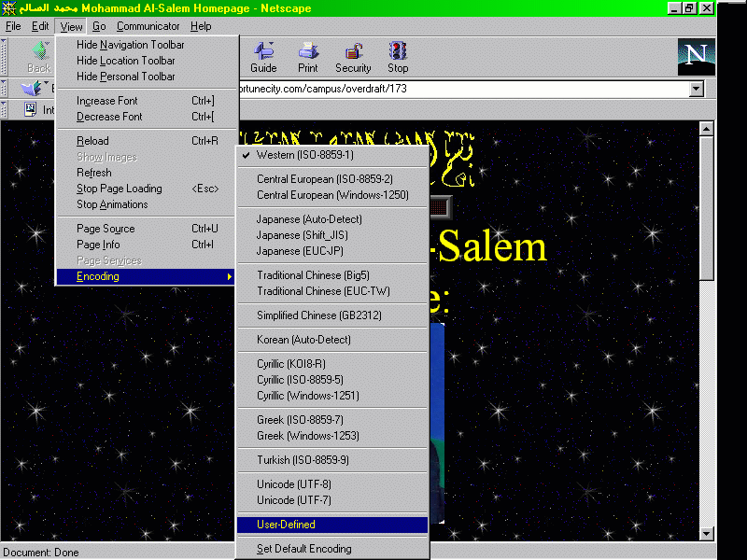The height and width of the screenshot is (560, 747).
Task: Open the Security info icon
Action: 353,55
